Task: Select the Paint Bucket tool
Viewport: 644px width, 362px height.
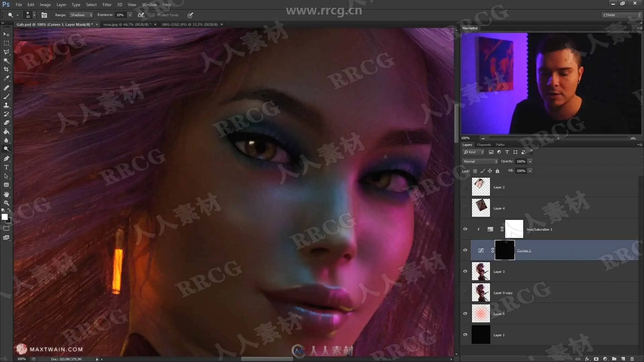Action: pos(6,131)
